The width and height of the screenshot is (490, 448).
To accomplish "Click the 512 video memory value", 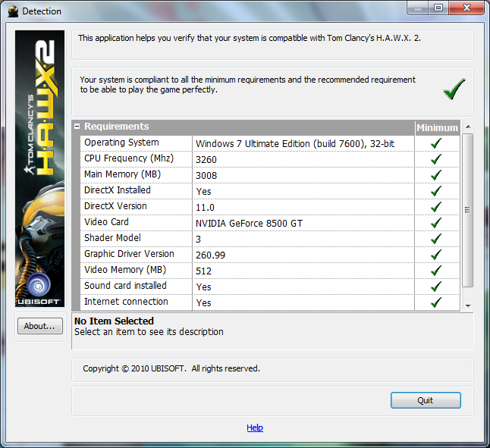I will [203, 271].
